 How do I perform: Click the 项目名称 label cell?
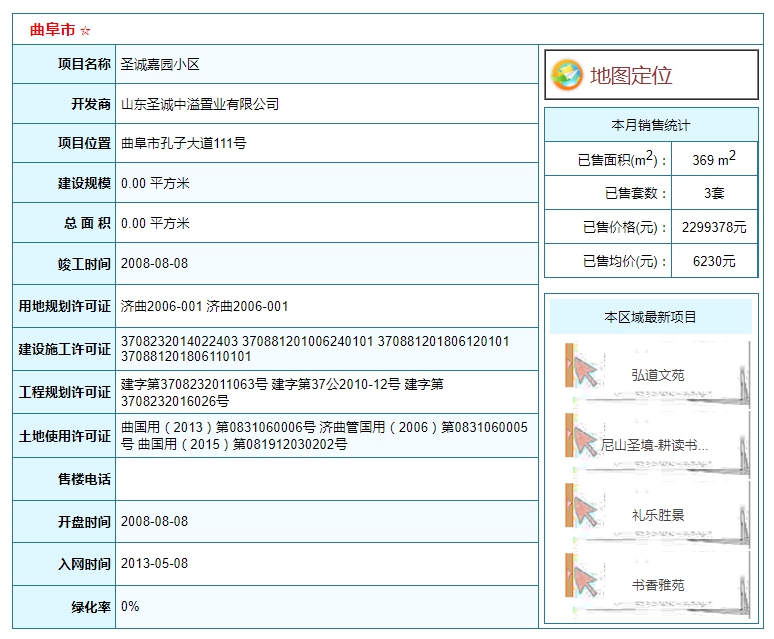click(x=64, y=64)
